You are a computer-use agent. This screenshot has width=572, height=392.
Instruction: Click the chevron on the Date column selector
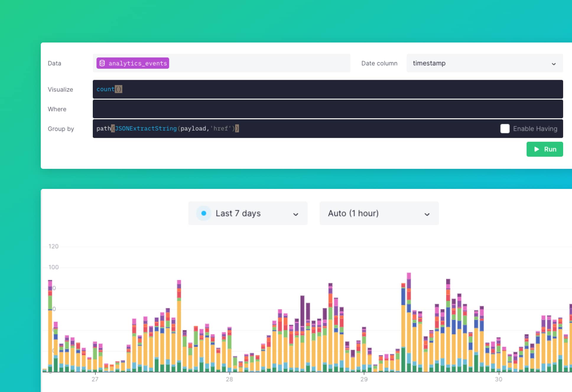click(x=553, y=63)
